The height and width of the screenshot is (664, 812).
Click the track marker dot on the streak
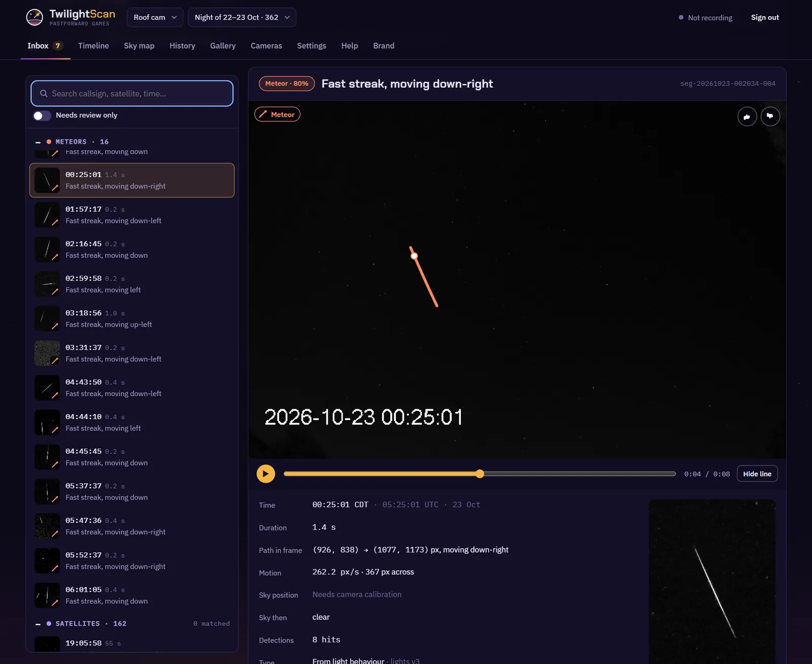(415, 256)
